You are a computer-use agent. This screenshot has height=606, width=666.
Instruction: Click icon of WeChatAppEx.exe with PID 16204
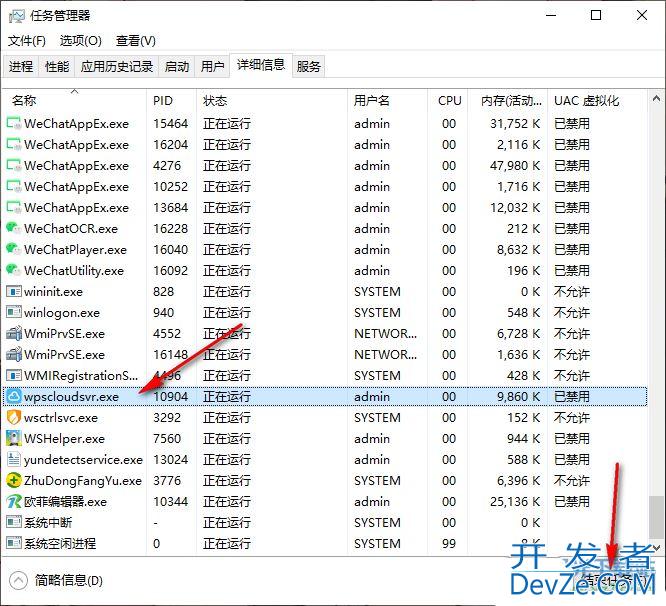click(x=14, y=144)
